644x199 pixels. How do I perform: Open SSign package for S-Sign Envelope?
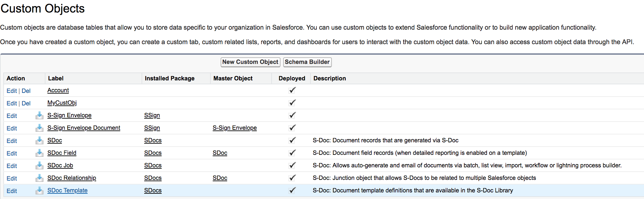(x=152, y=115)
